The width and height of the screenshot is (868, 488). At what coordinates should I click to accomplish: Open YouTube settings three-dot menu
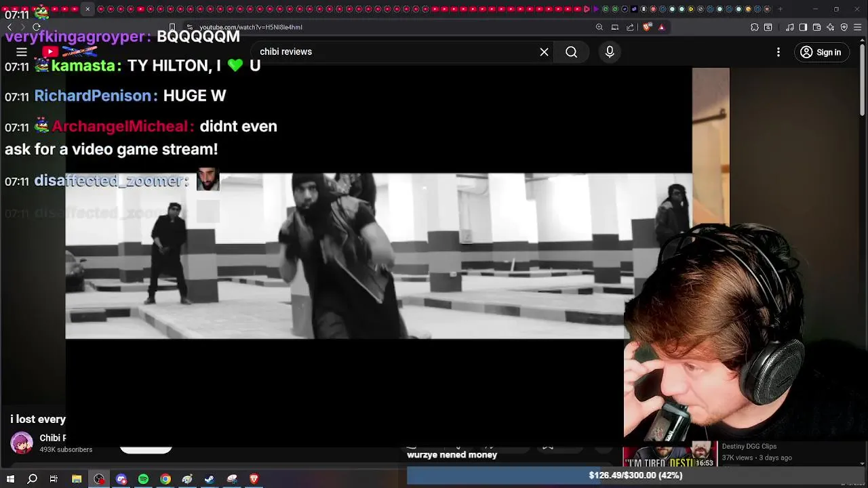coord(778,52)
